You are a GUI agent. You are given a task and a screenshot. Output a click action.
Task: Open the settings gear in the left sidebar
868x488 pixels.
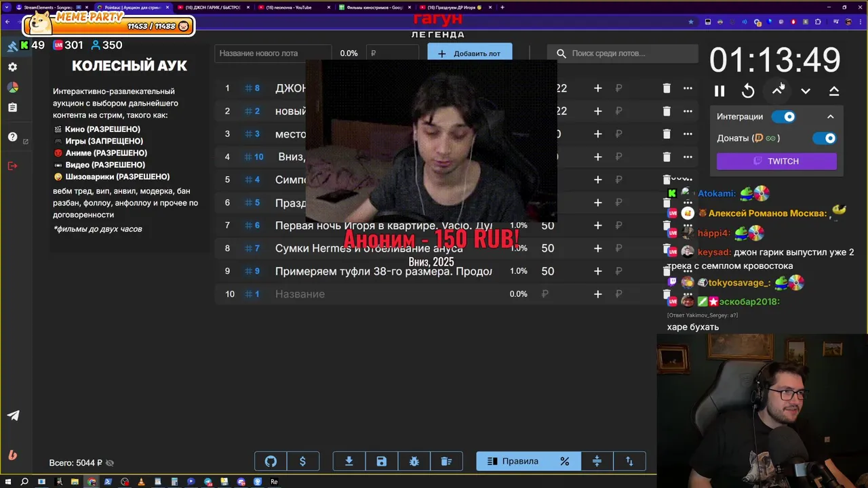(12, 67)
